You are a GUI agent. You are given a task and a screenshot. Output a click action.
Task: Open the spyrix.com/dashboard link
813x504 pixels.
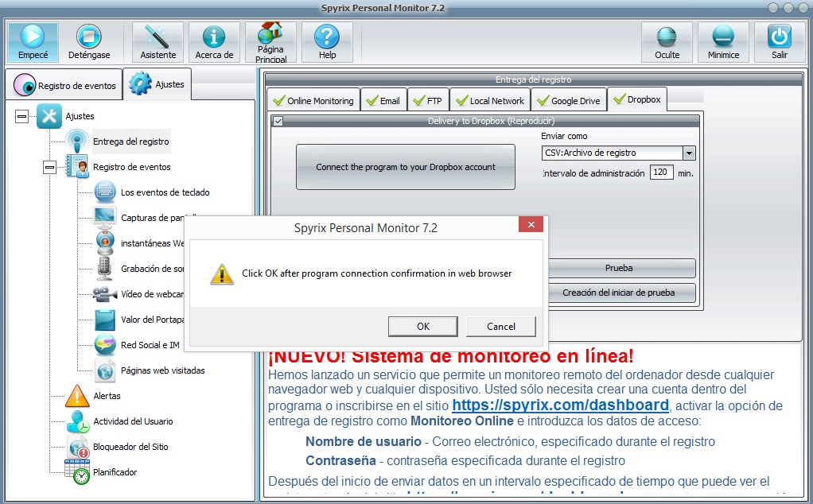(560, 405)
